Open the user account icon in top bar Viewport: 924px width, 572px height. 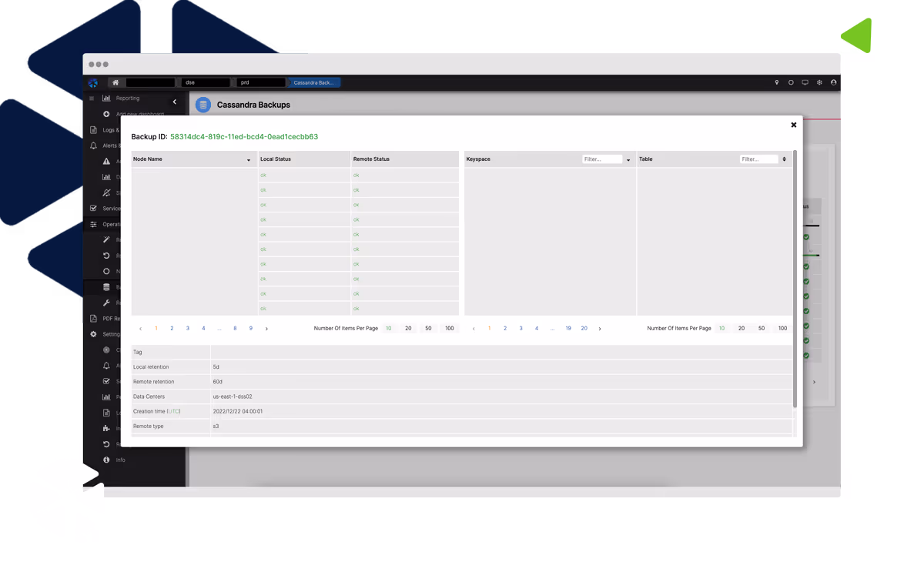pyautogui.click(x=833, y=82)
